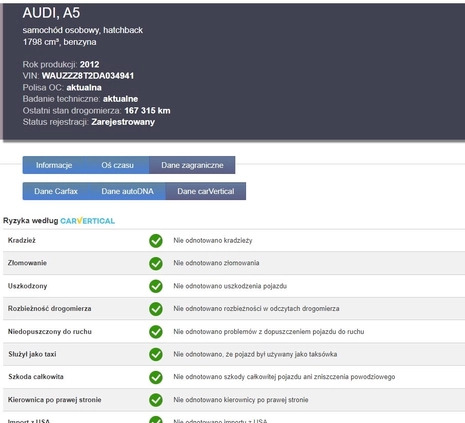Click the odometer value 167 315 km

[147, 110]
